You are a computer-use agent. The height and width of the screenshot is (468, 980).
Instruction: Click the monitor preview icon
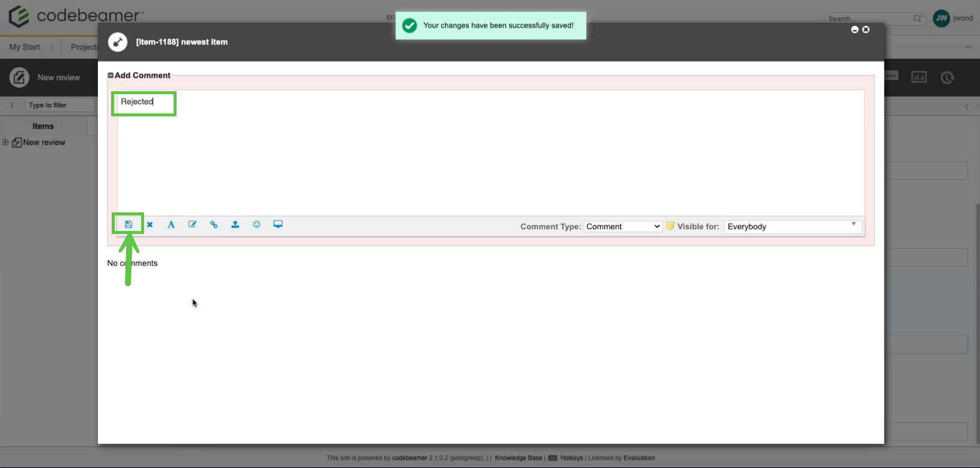tap(278, 224)
